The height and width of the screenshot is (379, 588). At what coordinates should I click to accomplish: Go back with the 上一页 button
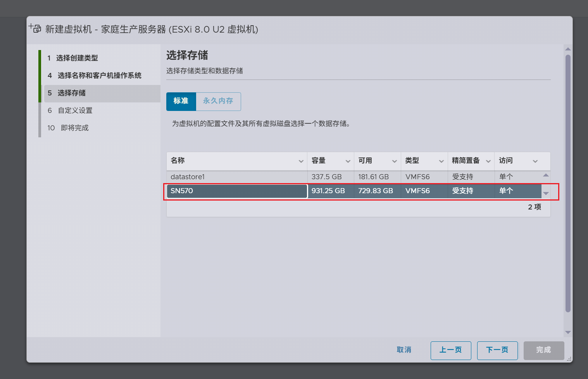pos(450,350)
